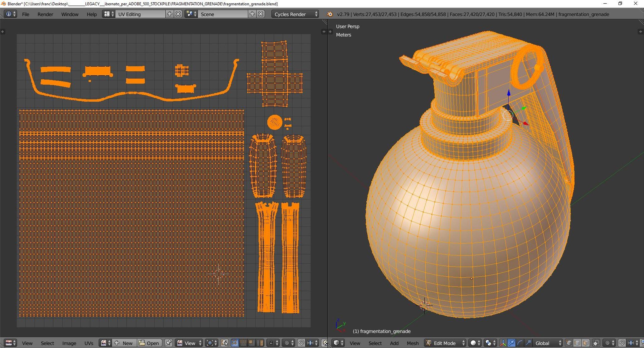Toggle sticky UV selection mode
This screenshot has height=348, width=644.
pyautogui.click(x=272, y=343)
